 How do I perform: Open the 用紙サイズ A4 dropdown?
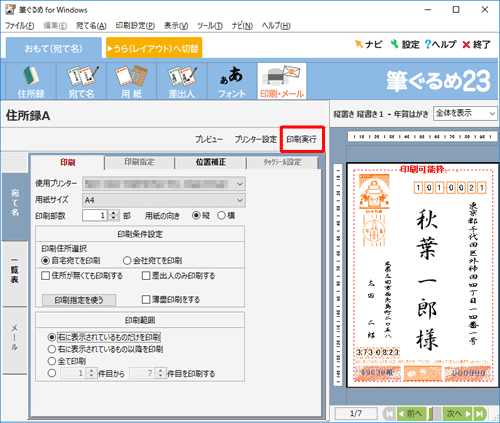tap(164, 200)
